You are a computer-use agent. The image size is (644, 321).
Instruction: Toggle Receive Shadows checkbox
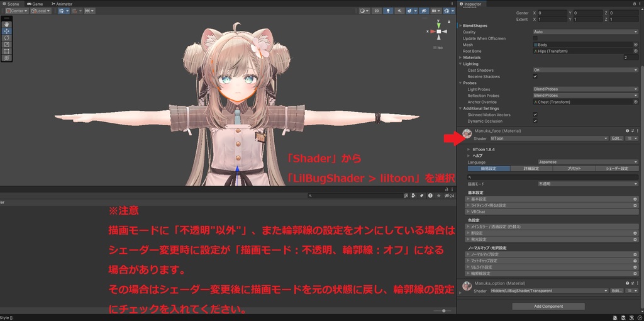[535, 76]
